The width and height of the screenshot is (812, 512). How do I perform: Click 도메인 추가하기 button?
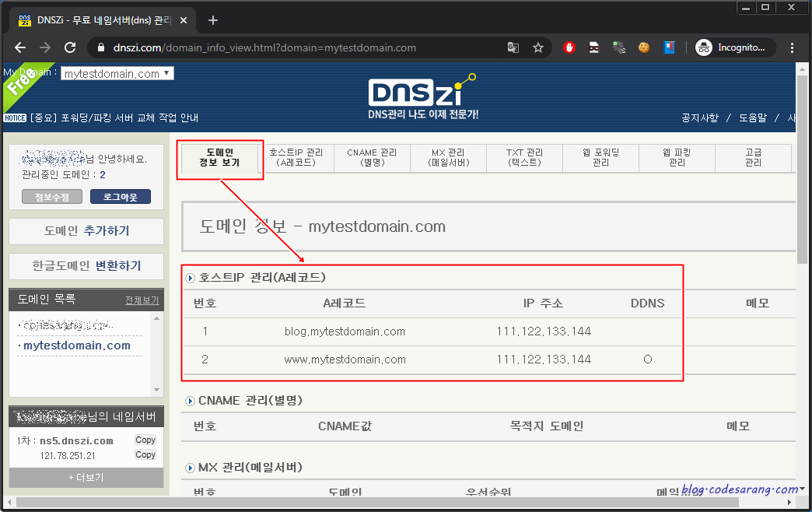point(86,230)
